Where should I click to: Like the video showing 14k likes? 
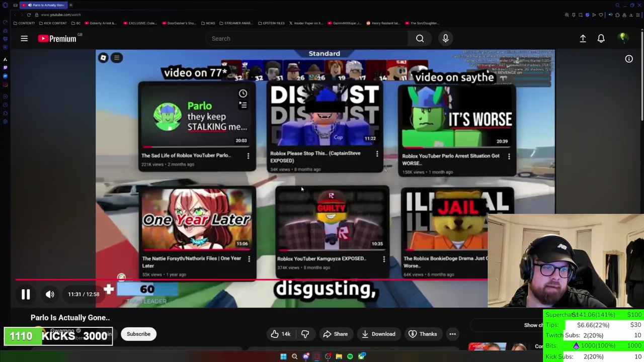[x=281, y=334]
